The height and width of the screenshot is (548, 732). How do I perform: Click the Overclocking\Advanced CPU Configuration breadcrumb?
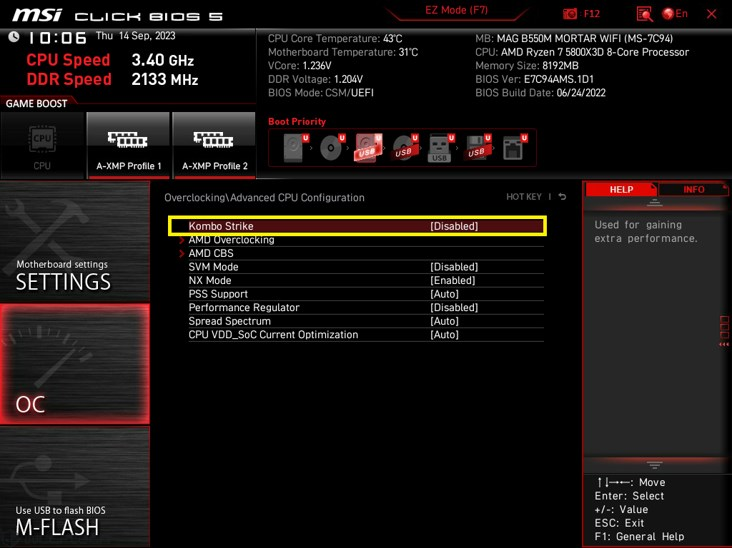[x=264, y=197]
